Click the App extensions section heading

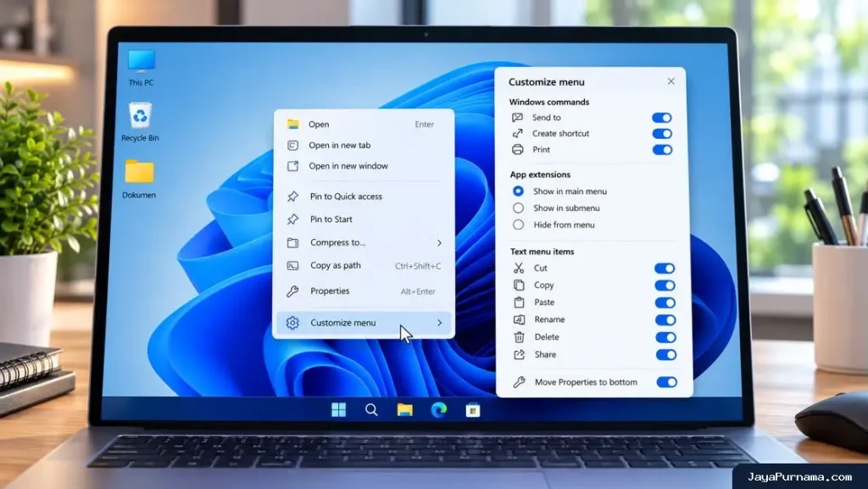point(540,175)
